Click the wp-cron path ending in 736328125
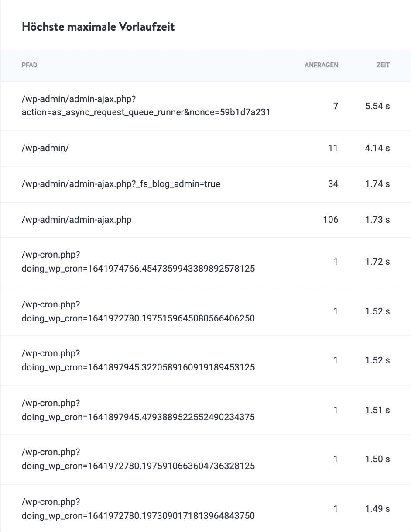Image resolution: width=411 pixels, height=532 pixels. tap(138, 459)
